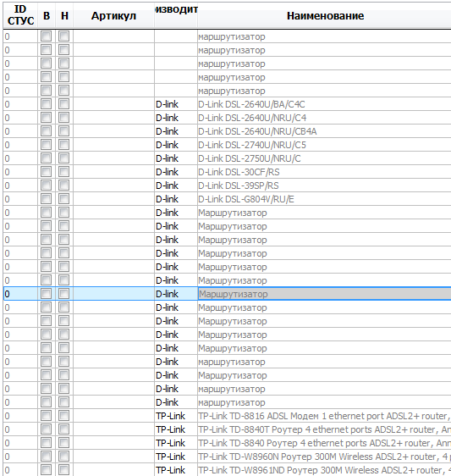451x476 pixels.
Task: Select D-link manufacturer cell in highlighted row
Action: [176, 294]
